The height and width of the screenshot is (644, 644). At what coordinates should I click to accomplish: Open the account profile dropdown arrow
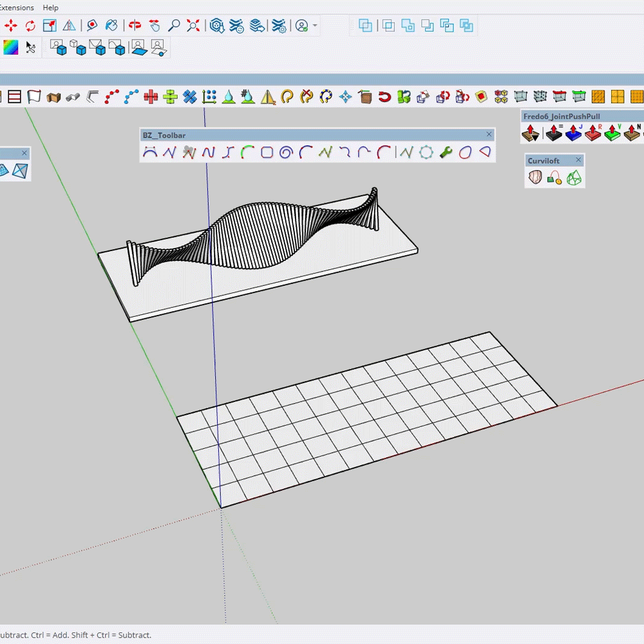click(315, 26)
